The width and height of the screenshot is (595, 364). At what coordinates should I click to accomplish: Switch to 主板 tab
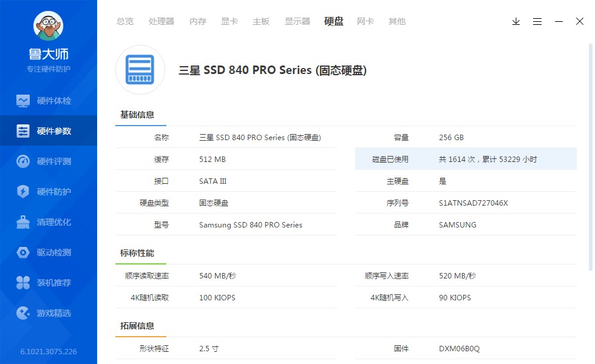[x=261, y=22]
